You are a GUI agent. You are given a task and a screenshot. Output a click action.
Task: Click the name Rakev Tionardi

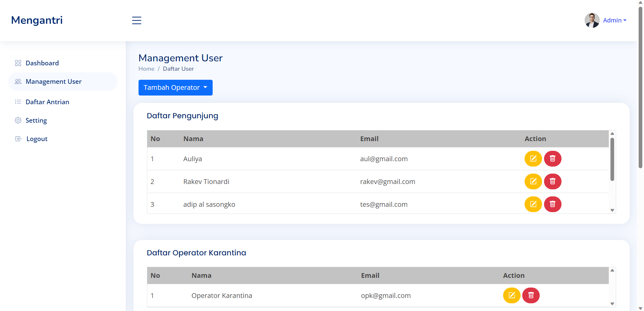click(206, 182)
